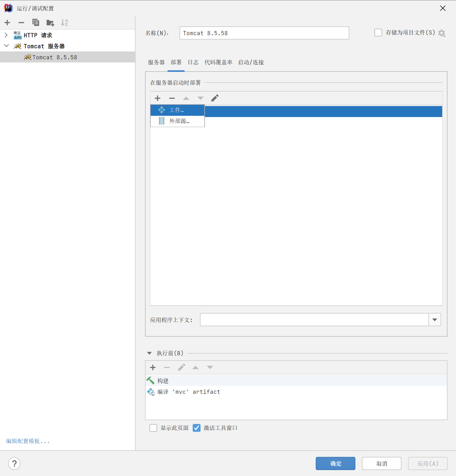Screen dimensions: 456x476
Task: Remove deployment item in deploy toolbar
Action: coord(172,98)
